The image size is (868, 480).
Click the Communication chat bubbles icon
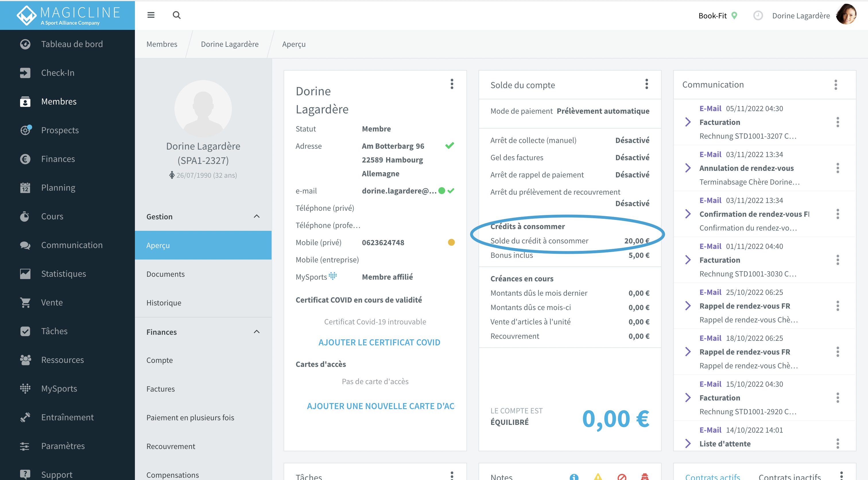pos(25,245)
